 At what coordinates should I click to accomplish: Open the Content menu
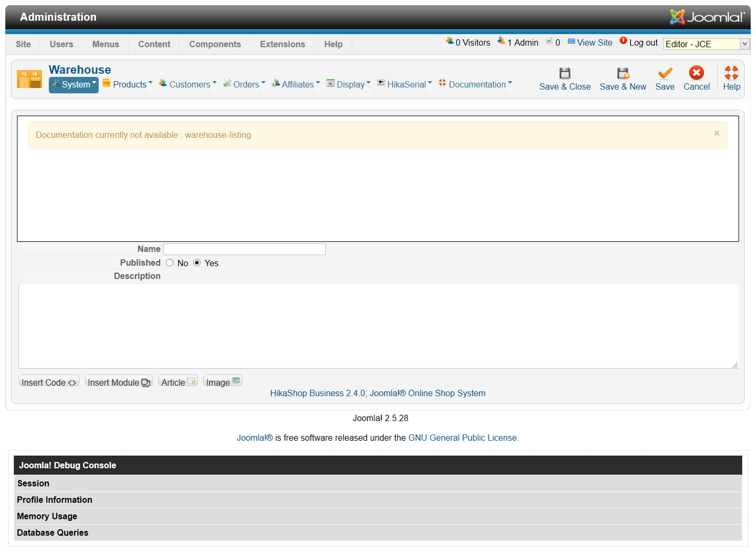pyautogui.click(x=154, y=44)
